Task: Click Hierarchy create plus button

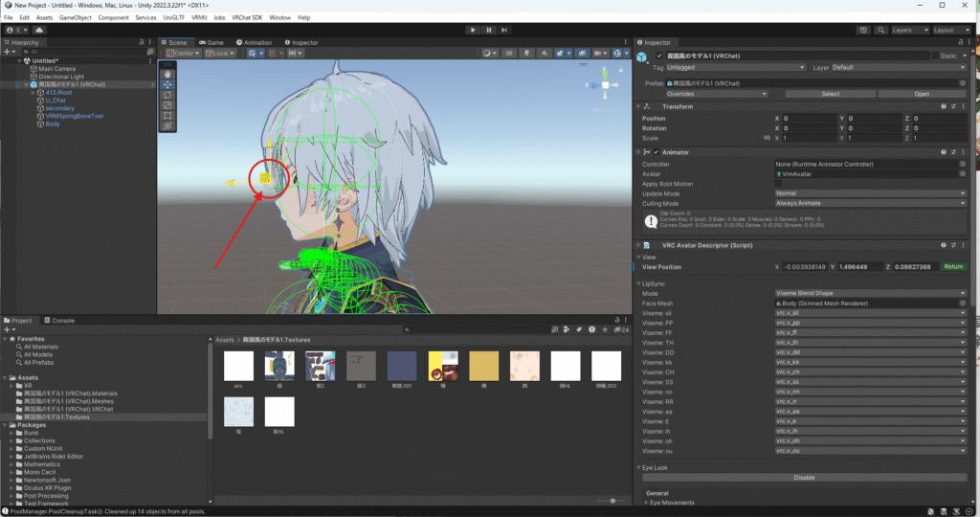Action: tap(8, 52)
